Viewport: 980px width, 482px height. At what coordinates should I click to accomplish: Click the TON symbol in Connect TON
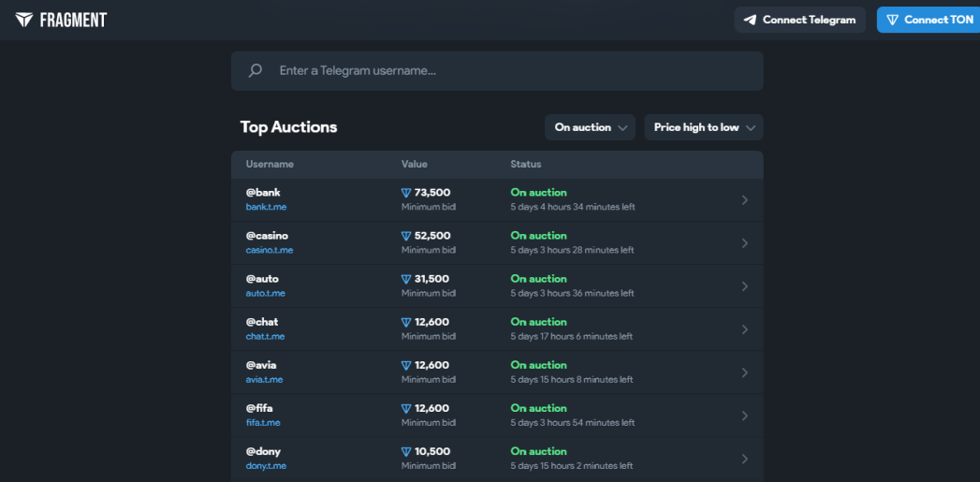[x=893, y=20]
